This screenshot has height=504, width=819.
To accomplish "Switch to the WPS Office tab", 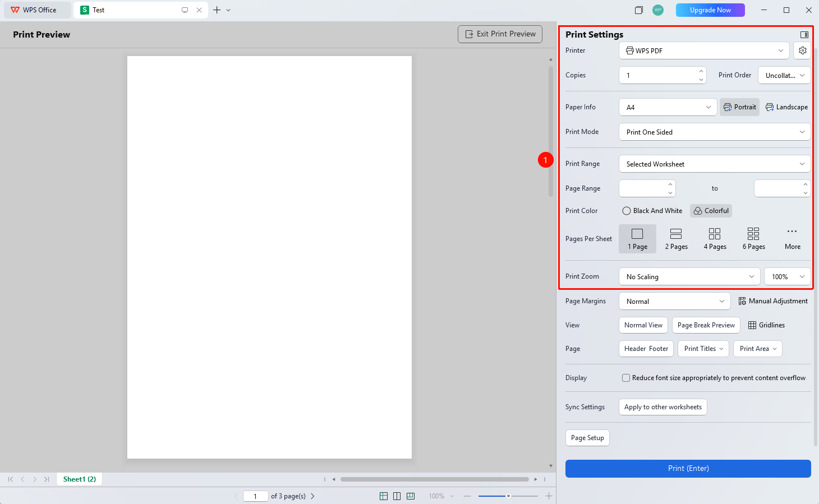I will pos(37,10).
